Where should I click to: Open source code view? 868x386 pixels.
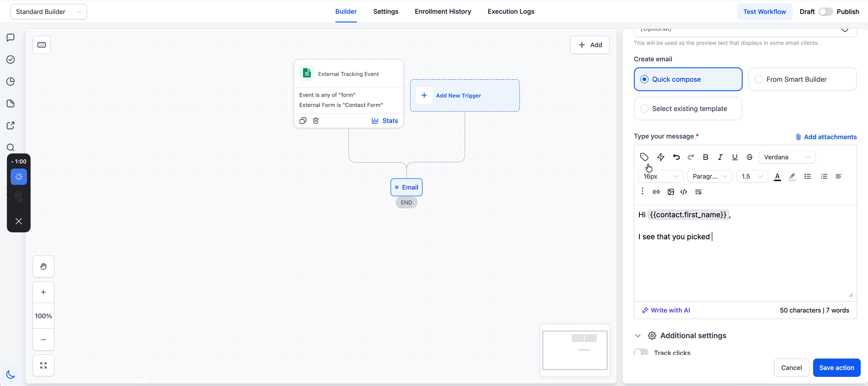click(x=684, y=192)
